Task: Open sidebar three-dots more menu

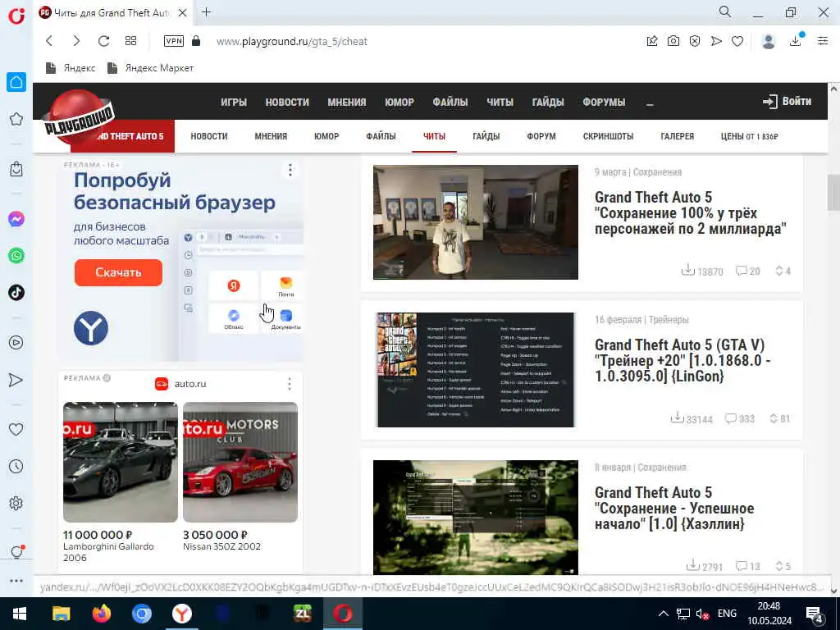Action: [x=16, y=581]
